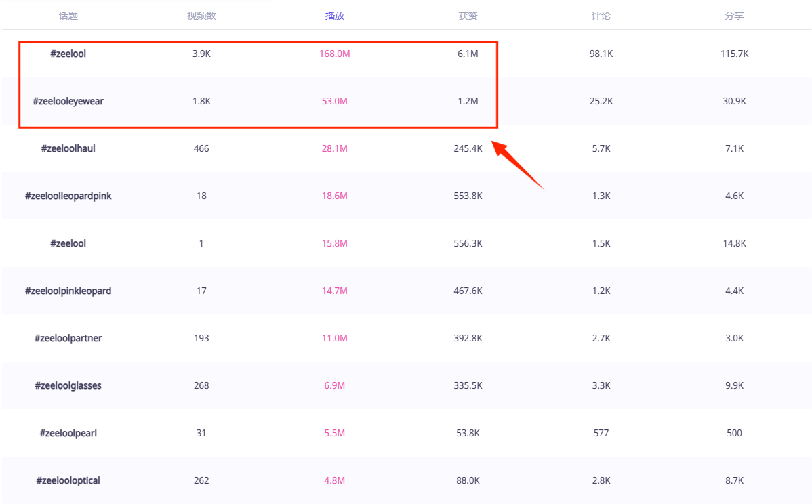Click the 获赞 column header

(468, 16)
